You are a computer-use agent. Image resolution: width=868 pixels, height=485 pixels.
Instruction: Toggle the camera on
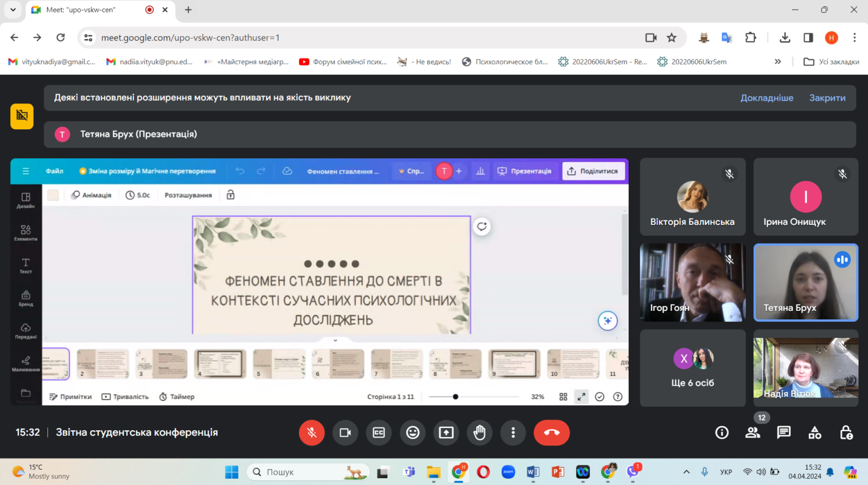point(345,432)
